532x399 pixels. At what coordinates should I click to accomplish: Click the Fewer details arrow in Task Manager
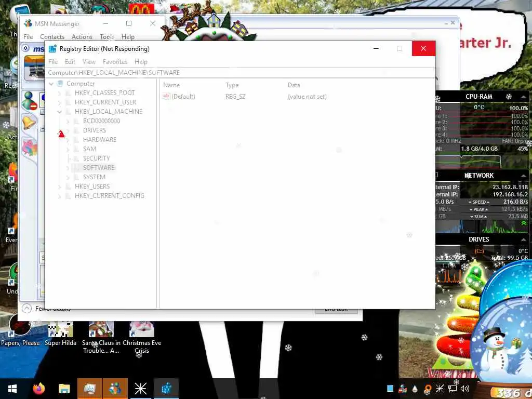tap(26, 309)
